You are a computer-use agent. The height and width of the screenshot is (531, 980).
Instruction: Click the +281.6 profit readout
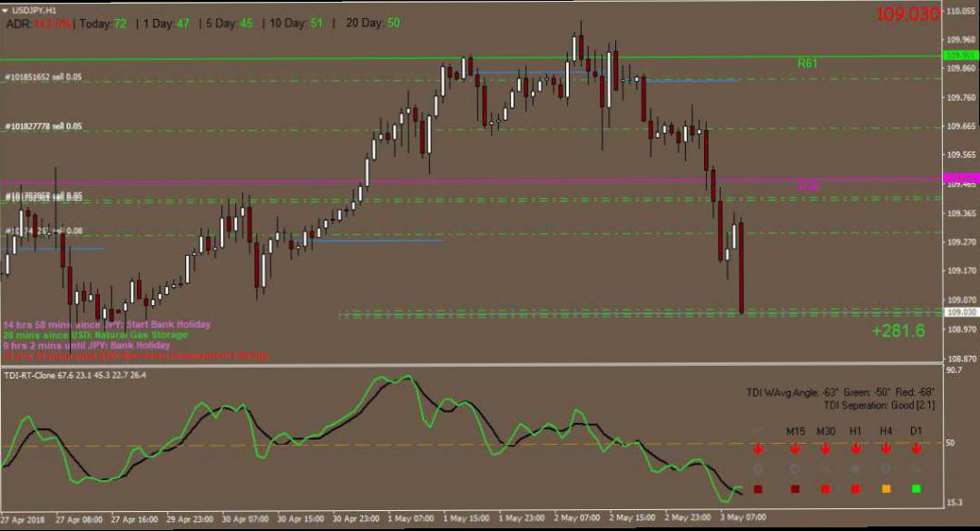[x=897, y=331]
